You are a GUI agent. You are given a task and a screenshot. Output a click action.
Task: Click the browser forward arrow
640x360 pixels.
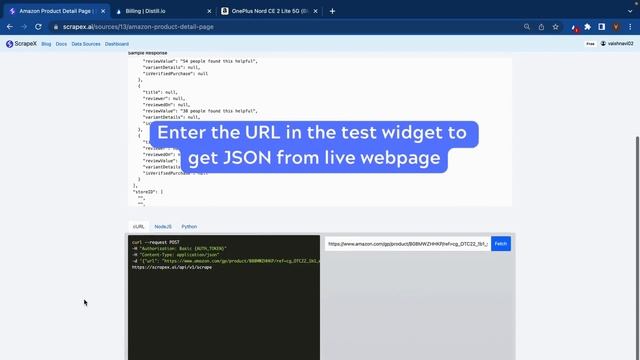24,27
